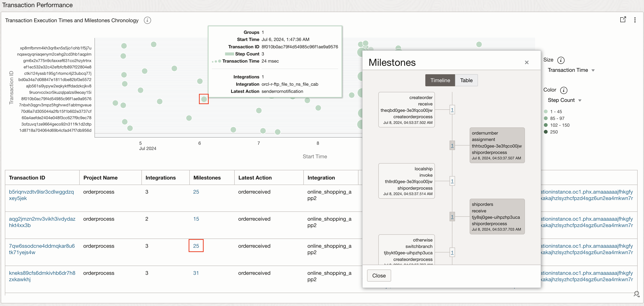Click the Color info icon
This screenshot has width=644, height=306.
tap(564, 90)
